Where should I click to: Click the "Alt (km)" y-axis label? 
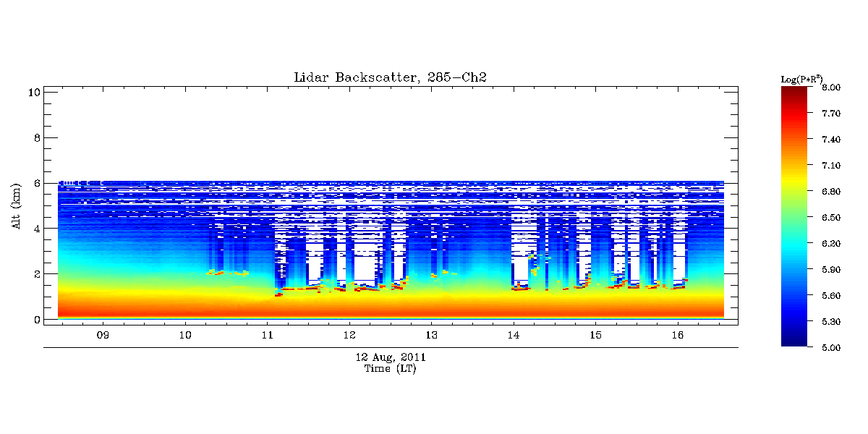(16, 205)
